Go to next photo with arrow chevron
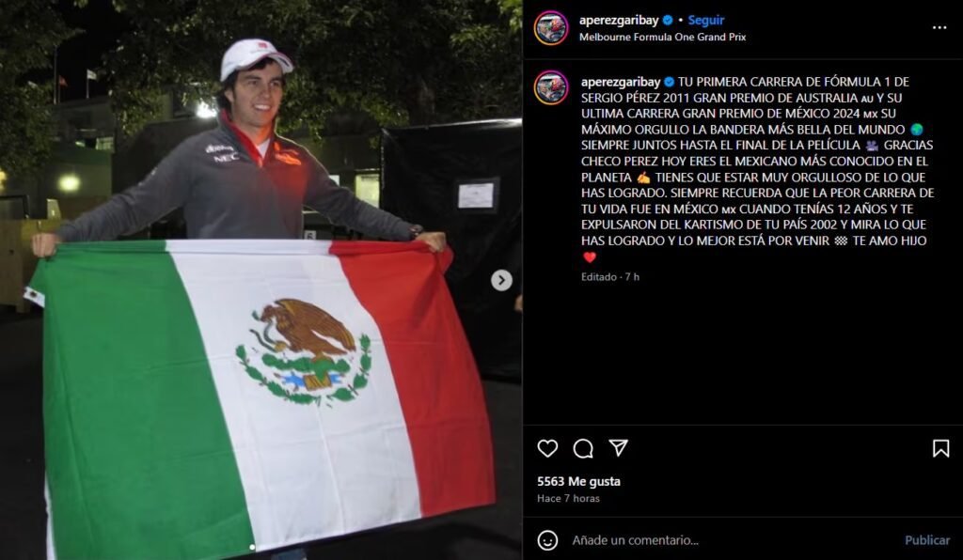The height and width of the screenshot is (560, 963). pyautogui.click(x=501, y=280)
